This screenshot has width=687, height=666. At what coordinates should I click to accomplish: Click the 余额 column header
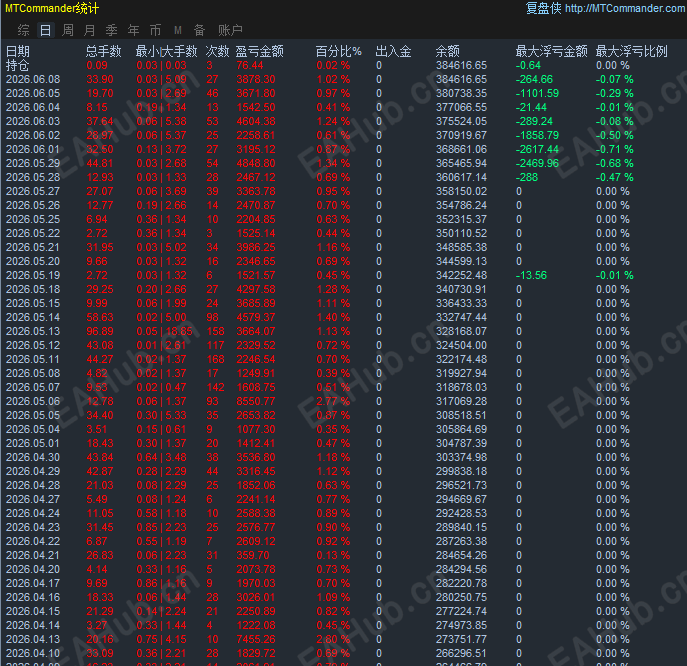click(x=447, y=51)
